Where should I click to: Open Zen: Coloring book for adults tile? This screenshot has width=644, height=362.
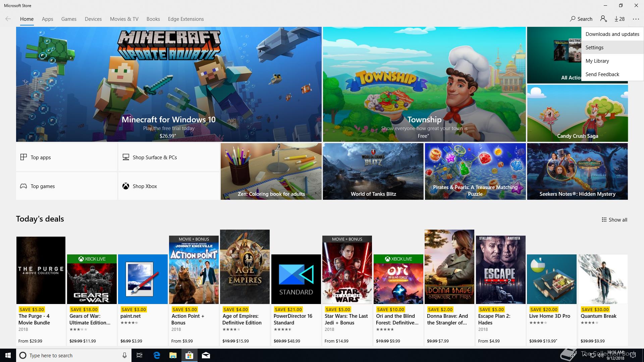271,172
